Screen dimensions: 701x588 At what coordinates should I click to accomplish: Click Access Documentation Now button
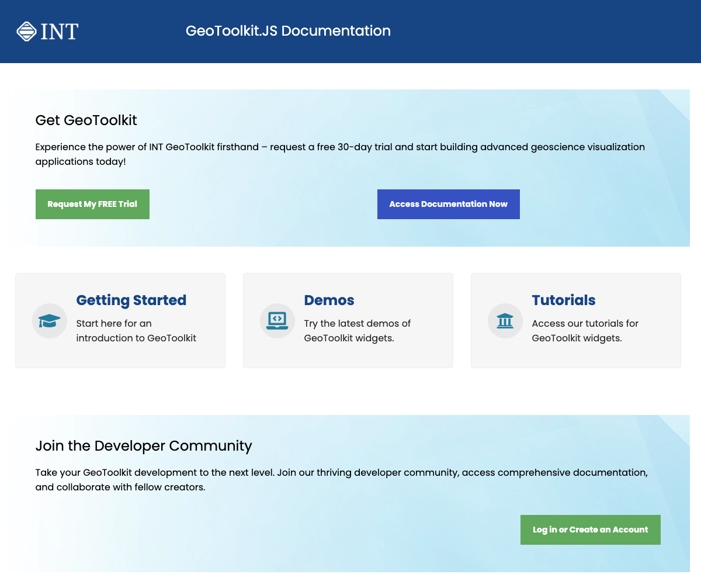pyautogui.click(x=449, y=204)
